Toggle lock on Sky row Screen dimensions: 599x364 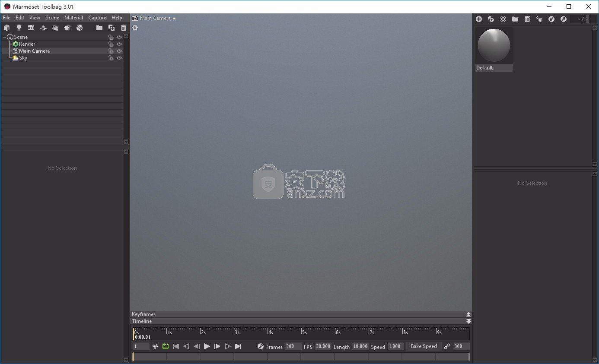[111, 58]
